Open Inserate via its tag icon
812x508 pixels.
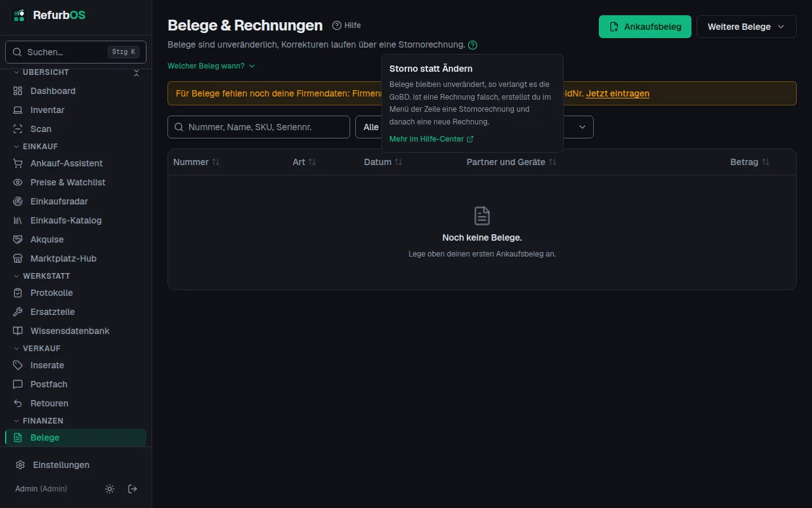pyautogui.click(x=18, y=365)
